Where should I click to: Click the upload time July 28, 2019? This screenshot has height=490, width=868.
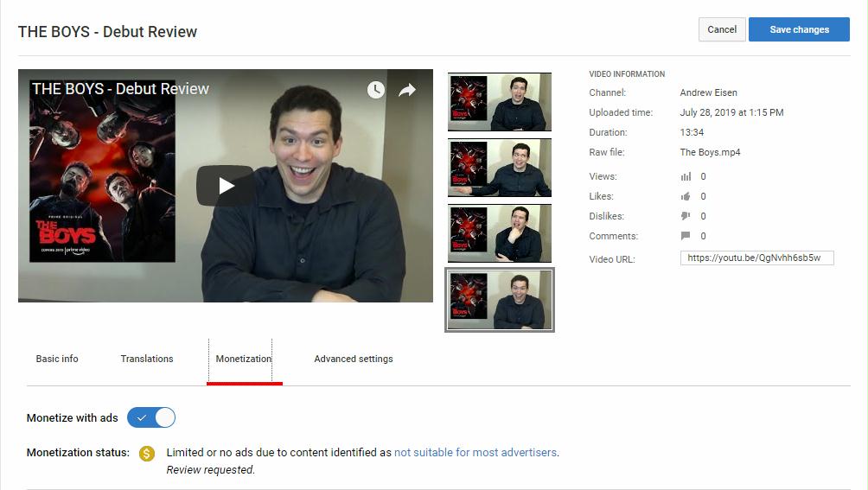731,113
